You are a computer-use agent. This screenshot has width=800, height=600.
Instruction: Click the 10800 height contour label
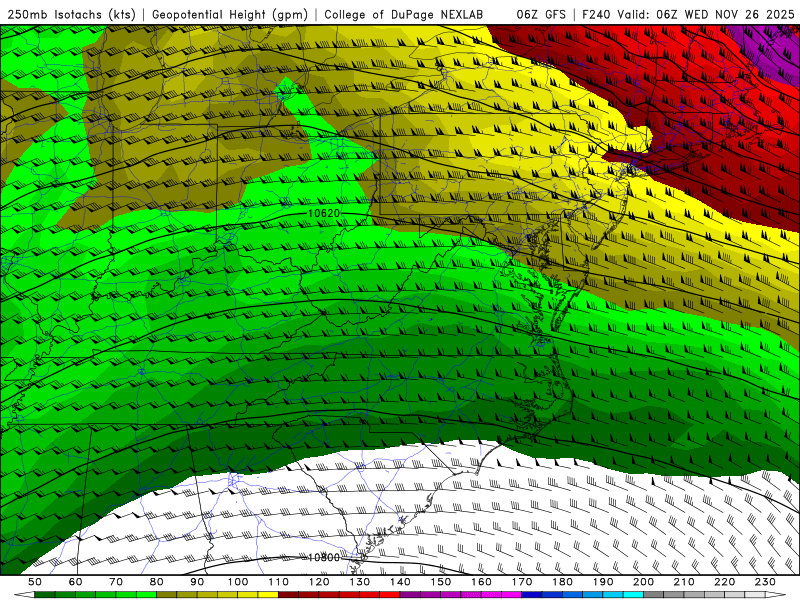click(324, 557)
